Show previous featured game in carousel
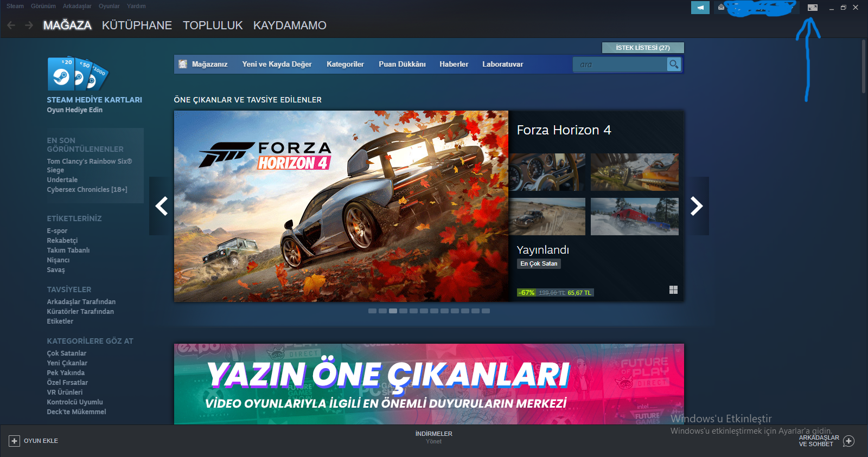 161,206
